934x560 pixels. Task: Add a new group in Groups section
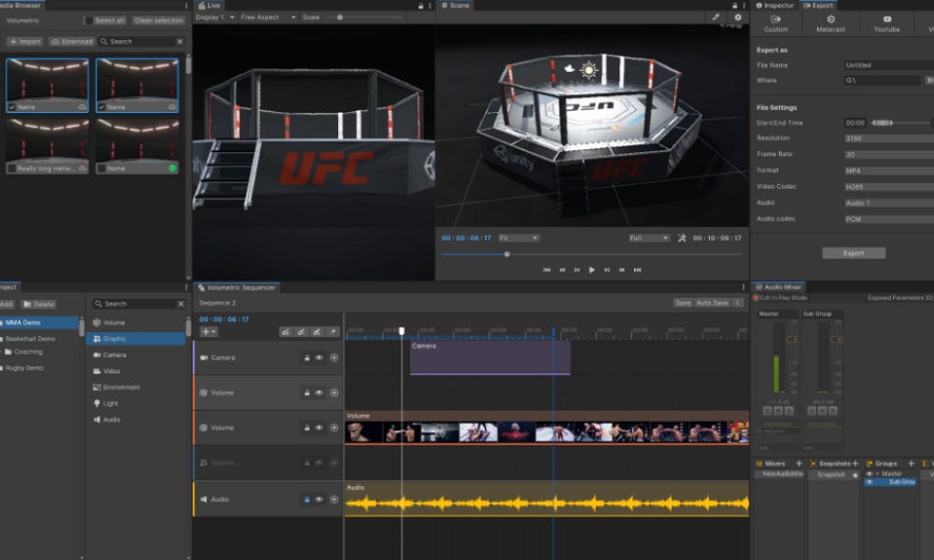tap(911, 463)
